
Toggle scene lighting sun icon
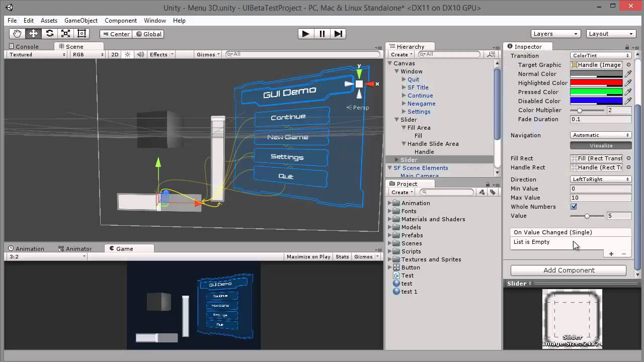tap(127, 54)
